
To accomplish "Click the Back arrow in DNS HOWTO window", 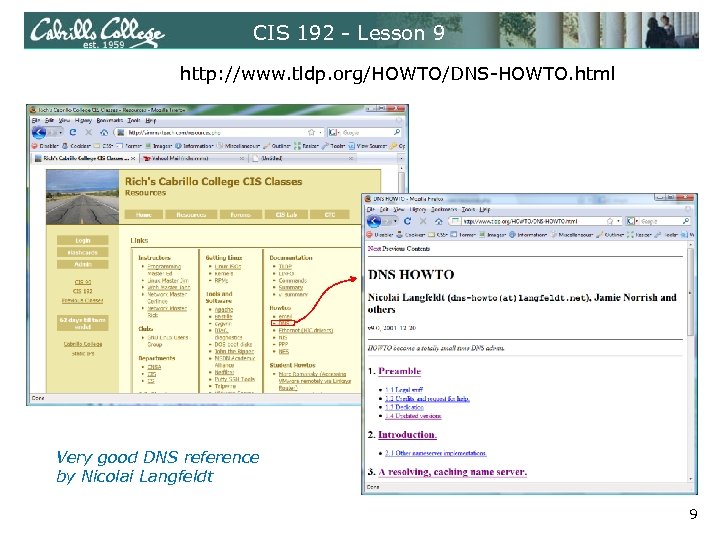I will tap(374, 221).
